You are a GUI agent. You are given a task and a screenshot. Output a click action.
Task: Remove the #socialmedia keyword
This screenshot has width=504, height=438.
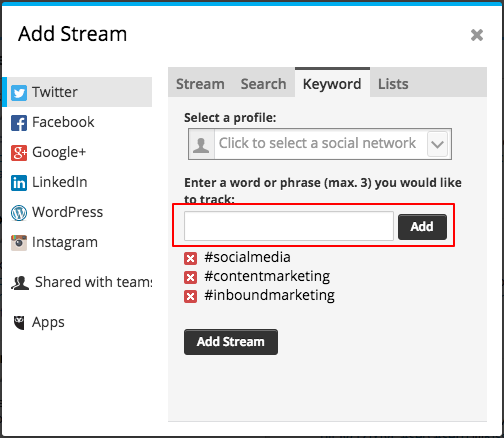pos(190,258)
